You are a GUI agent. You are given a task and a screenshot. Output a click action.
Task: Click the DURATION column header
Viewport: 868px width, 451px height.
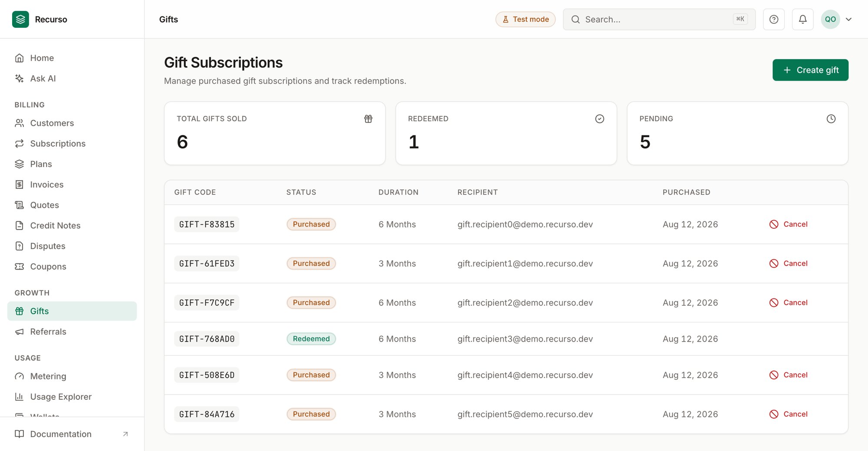pos(398,192)
